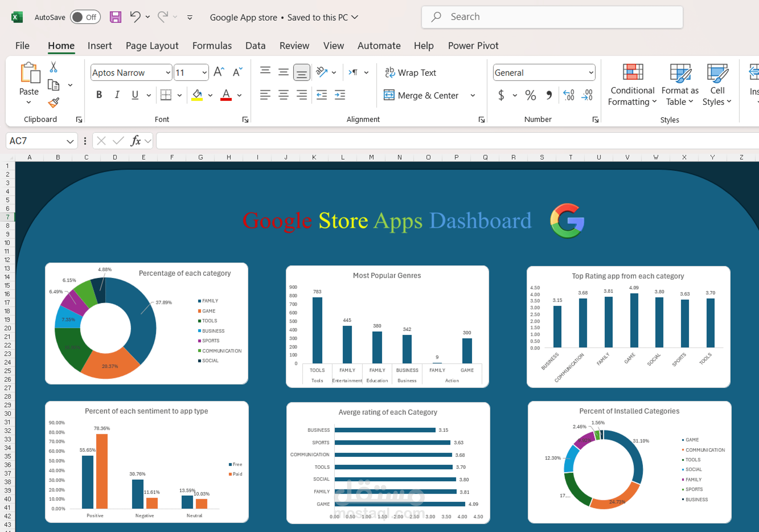Click the Copy icon

[53, 85]
